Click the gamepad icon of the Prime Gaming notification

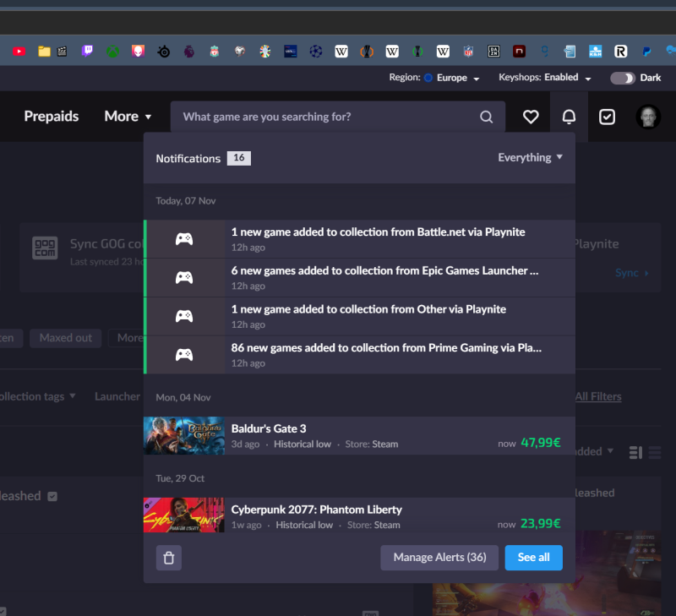pos(184,355)
